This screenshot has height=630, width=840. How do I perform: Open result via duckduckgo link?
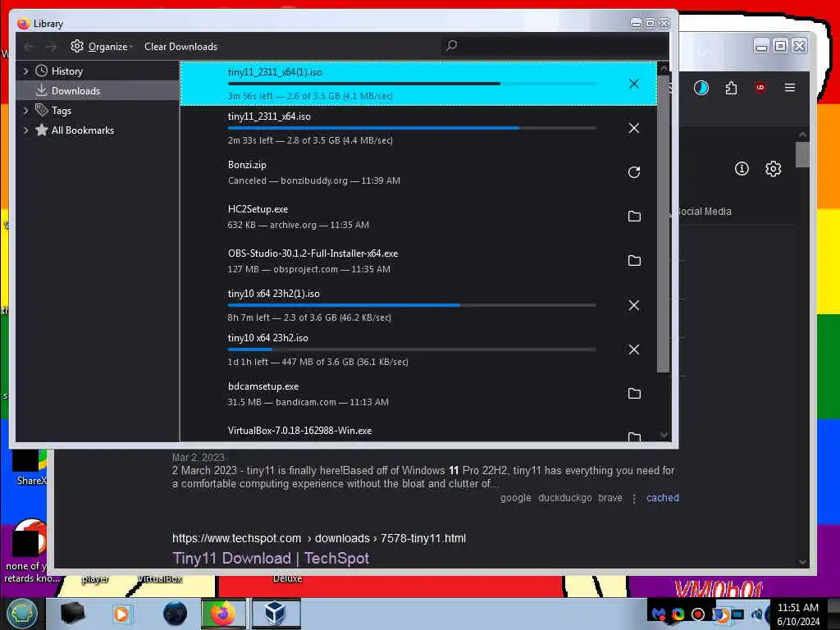(564, 498)
